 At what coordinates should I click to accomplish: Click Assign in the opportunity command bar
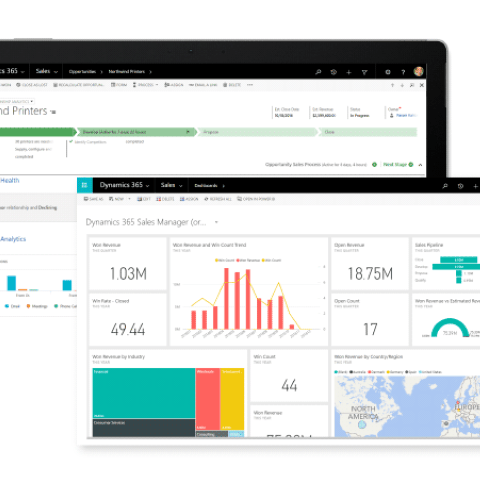click(x=174, y=85)
